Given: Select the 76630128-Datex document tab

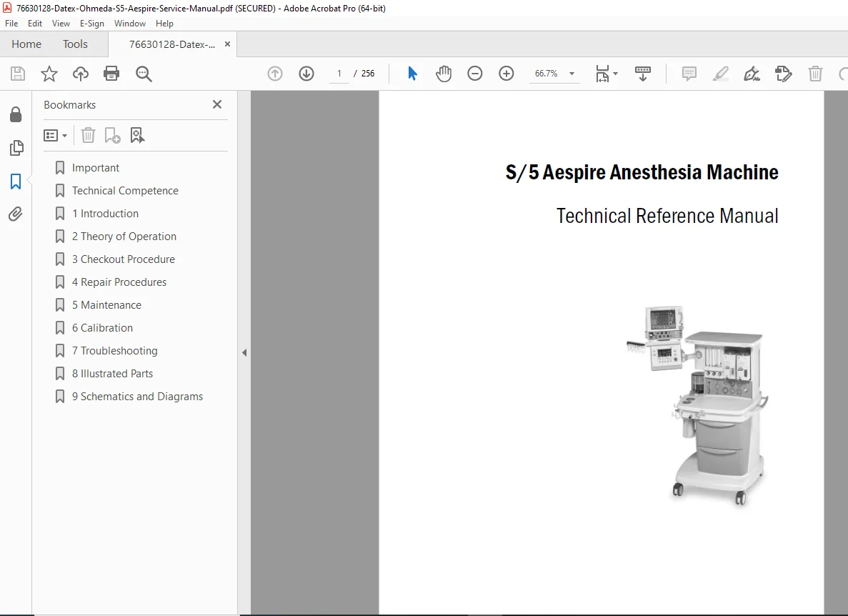Looking at the screenshot, I should coord(172,44).
